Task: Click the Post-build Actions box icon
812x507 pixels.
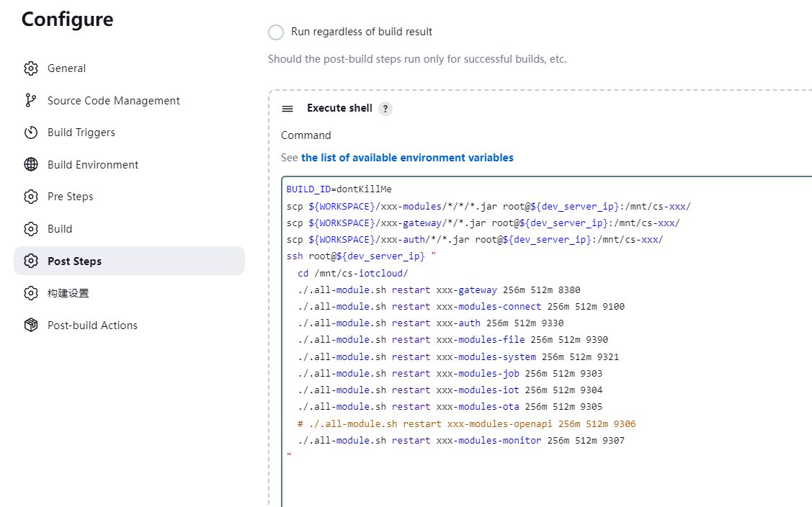Action: pyautogui.click(x=30, y=326)
